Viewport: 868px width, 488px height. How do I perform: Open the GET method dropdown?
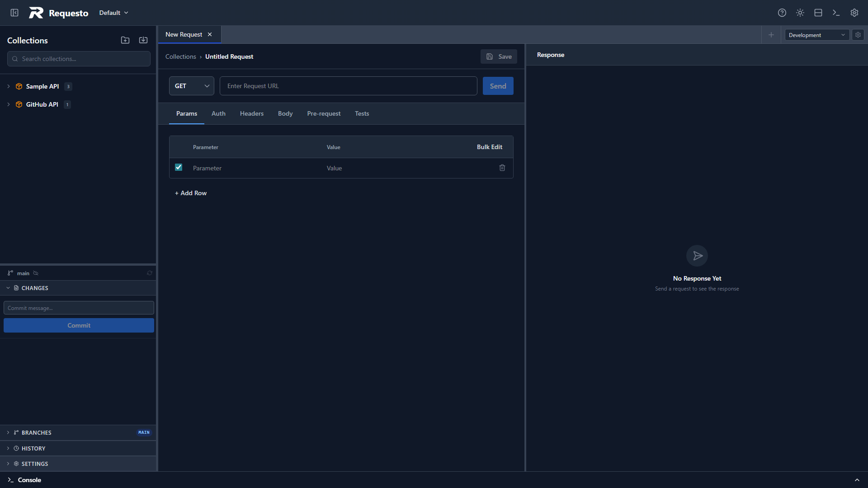tap(192, 86)
